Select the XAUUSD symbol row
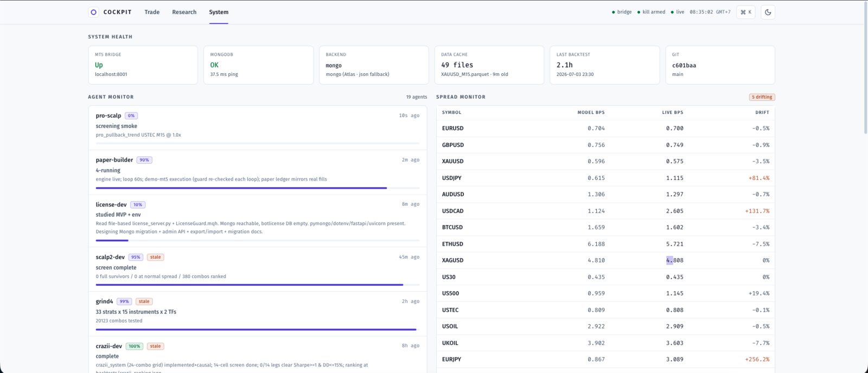The height and width of the screenshot is (373, 868). point(605,162)
